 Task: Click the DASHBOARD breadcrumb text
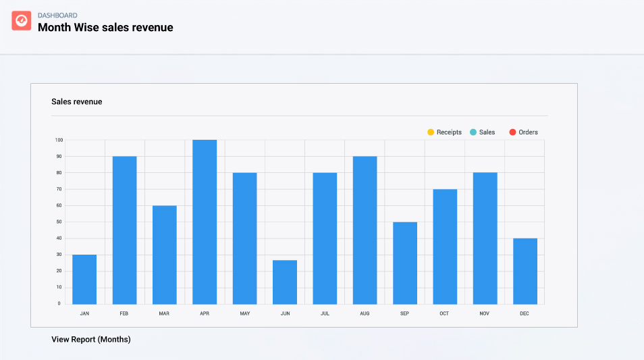(x=57, y=15)
